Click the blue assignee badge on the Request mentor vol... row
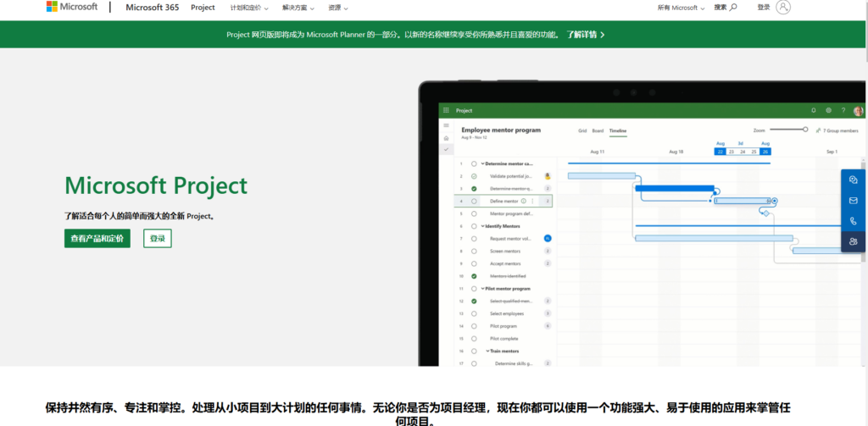 click(548, 239)
